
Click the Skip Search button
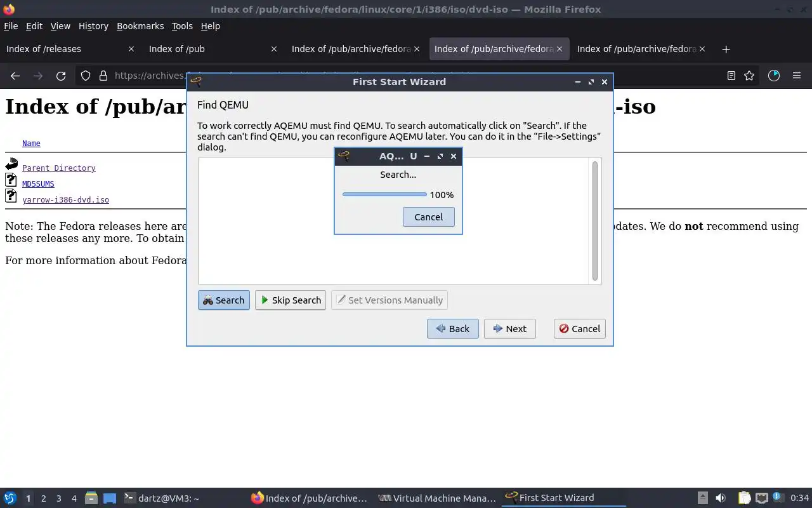point(291,300)
